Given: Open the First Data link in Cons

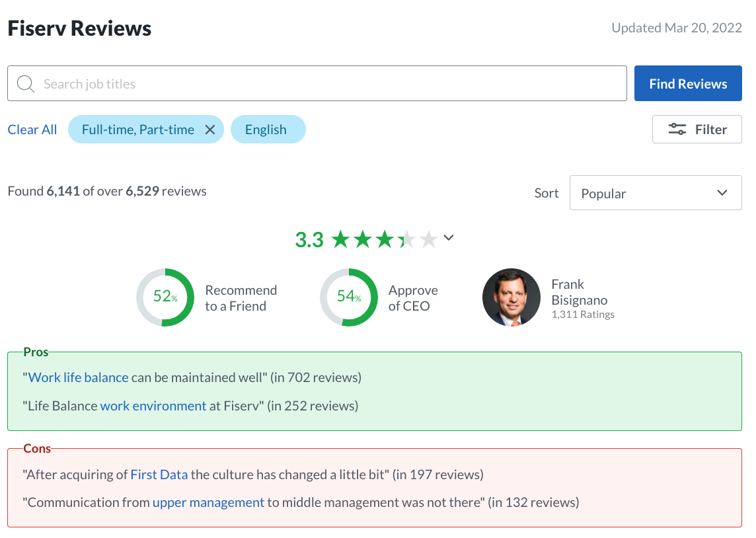Looking at the screenshot, I should click(x=159, y=475).
